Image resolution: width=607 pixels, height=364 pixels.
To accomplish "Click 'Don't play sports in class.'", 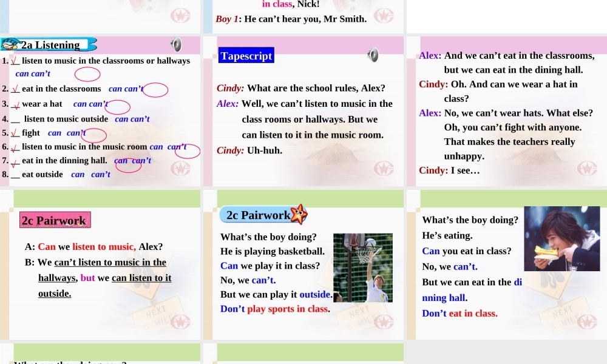I will coord(275,309).
